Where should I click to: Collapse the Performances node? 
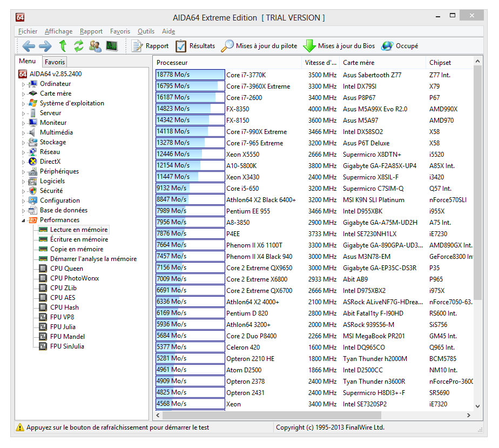pyautogui.click(x=23, y=220)
